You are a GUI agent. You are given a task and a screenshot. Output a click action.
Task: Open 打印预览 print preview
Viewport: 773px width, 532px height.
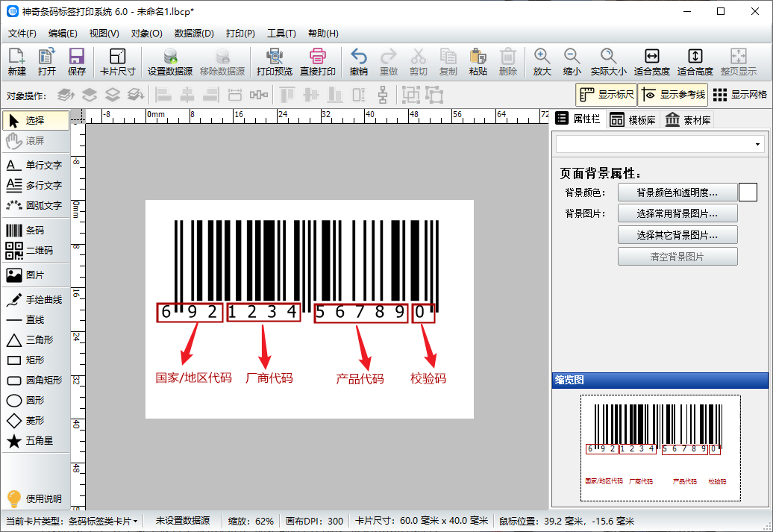(x=274, y=62)
